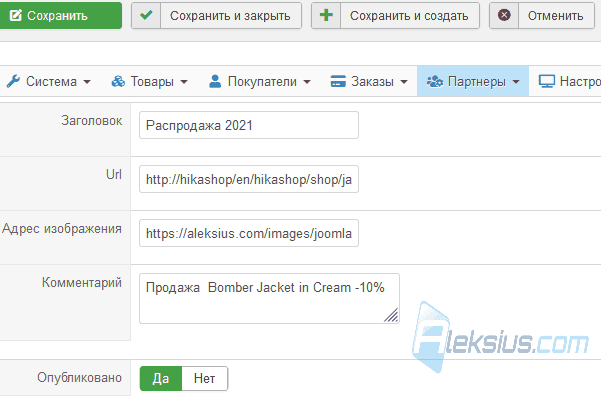Expand the Партнеры dropdown arrow

pyautogui.click(x=516, y=82)
